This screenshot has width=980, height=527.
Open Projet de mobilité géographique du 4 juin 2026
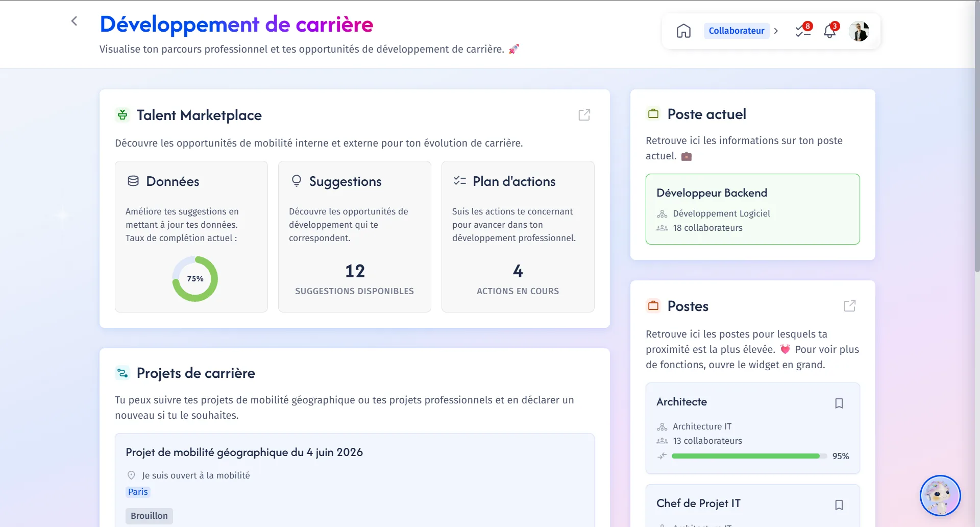coord(244,452)
